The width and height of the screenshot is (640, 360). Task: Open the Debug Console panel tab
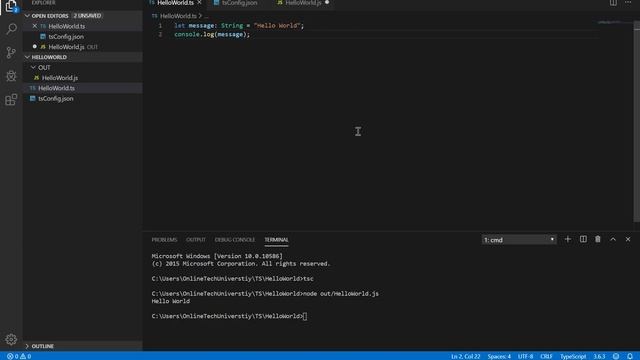point(235,240)
